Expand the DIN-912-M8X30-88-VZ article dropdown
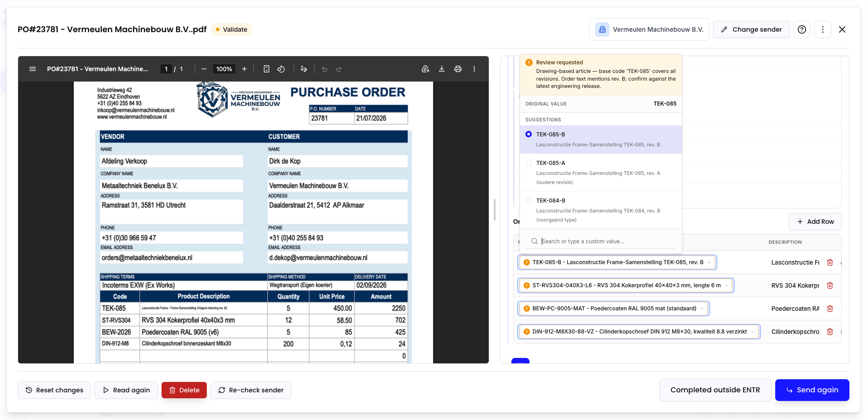Image resolution: width=868 pixels, height=420 pixels. point(753,332)
